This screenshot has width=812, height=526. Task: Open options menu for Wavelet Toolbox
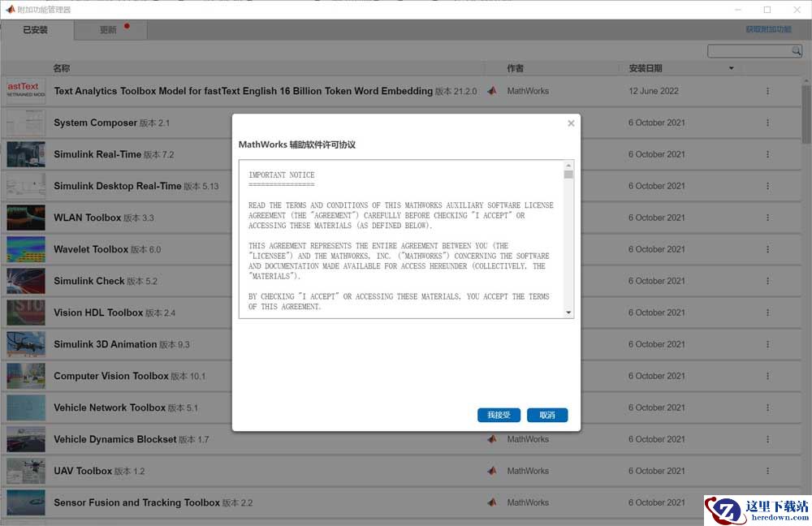pos(767,249)
